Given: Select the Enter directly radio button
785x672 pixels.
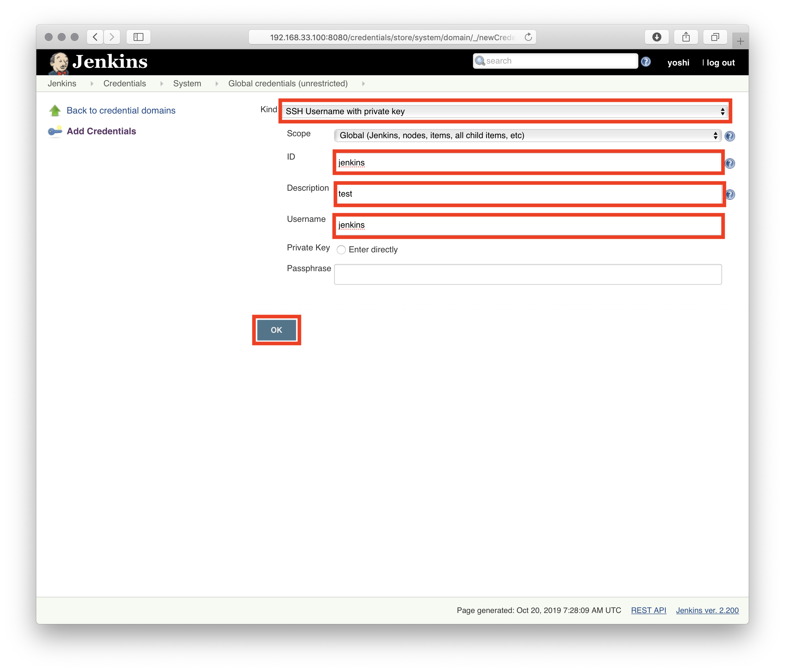Looking at the screenshot, I should coord(341,250).
